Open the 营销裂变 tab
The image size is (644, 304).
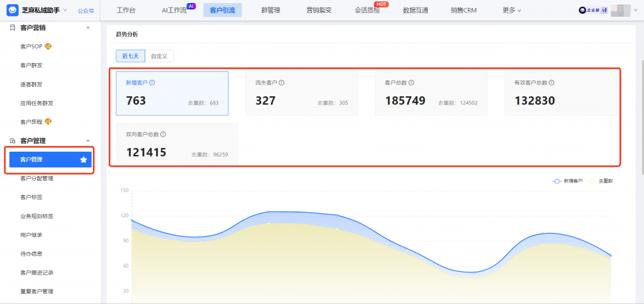(x=319, y=10)
